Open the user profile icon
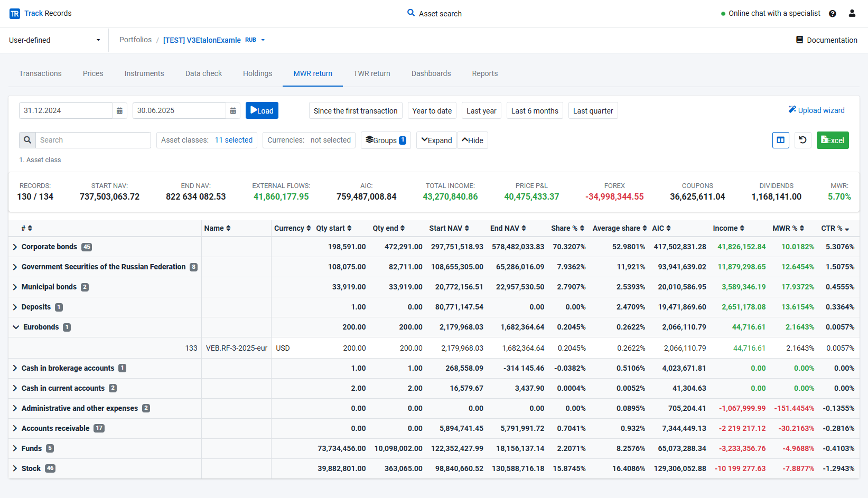The image size is (868, 498). 852,14
